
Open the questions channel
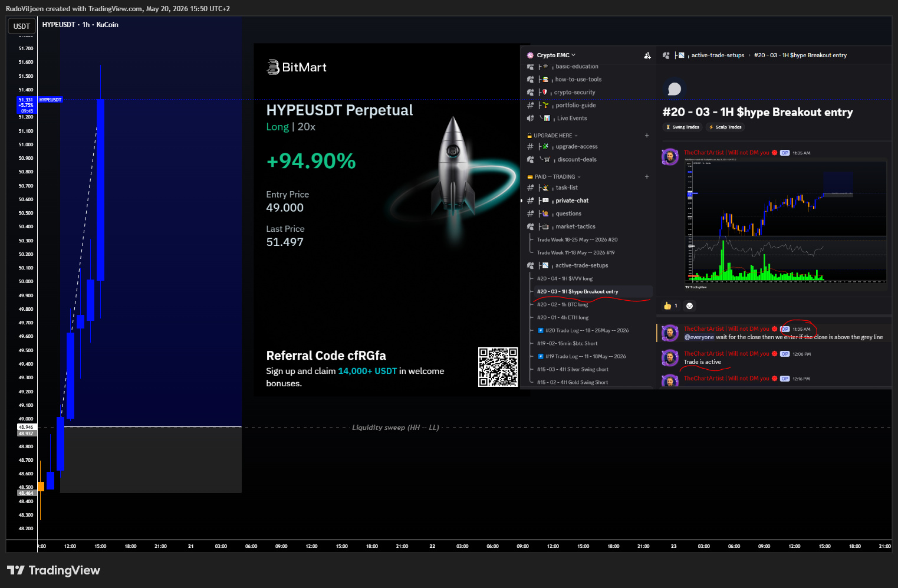tap(568, 214)
